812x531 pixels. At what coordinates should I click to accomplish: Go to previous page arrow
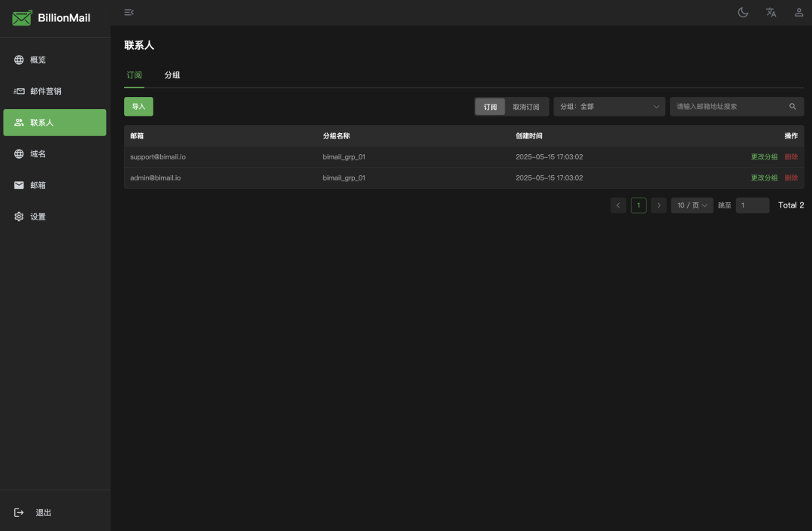click(x=618, y=205)
